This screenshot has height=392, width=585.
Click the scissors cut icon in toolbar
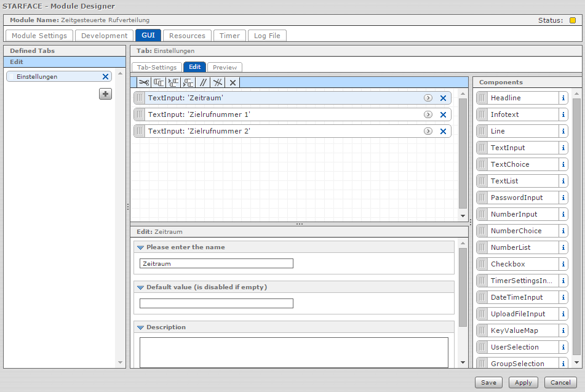point(143,82)
